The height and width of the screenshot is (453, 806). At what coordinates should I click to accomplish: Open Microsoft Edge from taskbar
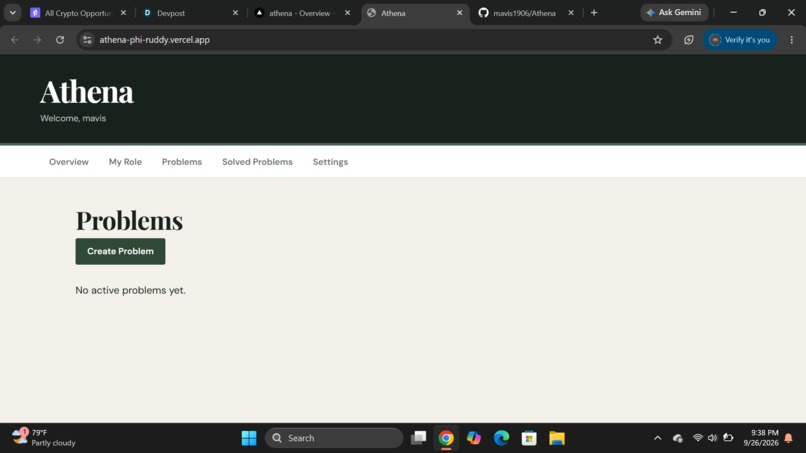502,438
